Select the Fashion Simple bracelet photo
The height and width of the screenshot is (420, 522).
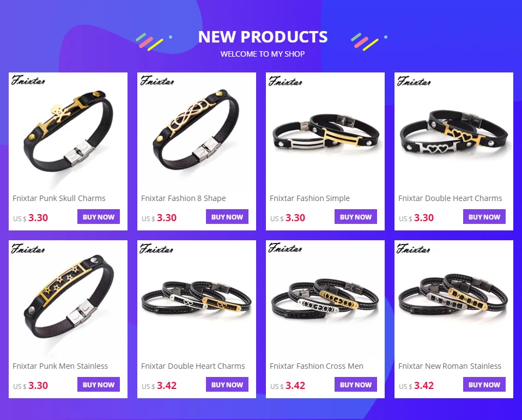325,132
